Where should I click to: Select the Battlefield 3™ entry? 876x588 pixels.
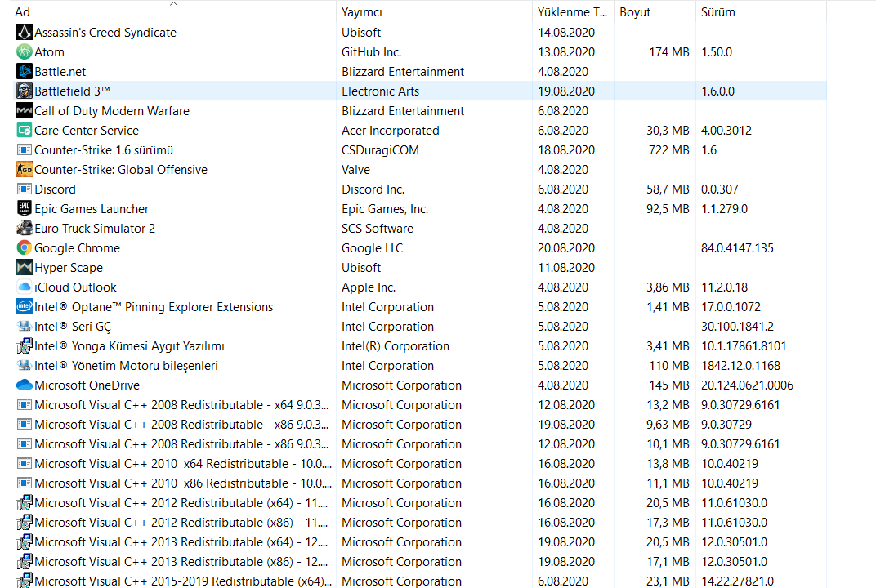tap(72, 91)
